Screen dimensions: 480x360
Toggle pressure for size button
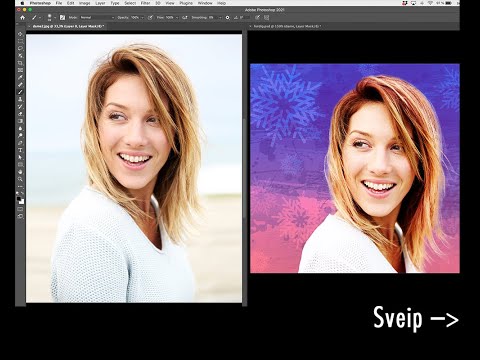257,17
